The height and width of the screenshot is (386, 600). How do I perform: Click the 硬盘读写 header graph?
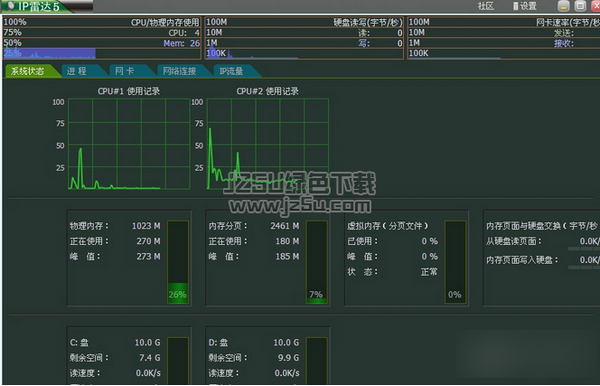304,38
